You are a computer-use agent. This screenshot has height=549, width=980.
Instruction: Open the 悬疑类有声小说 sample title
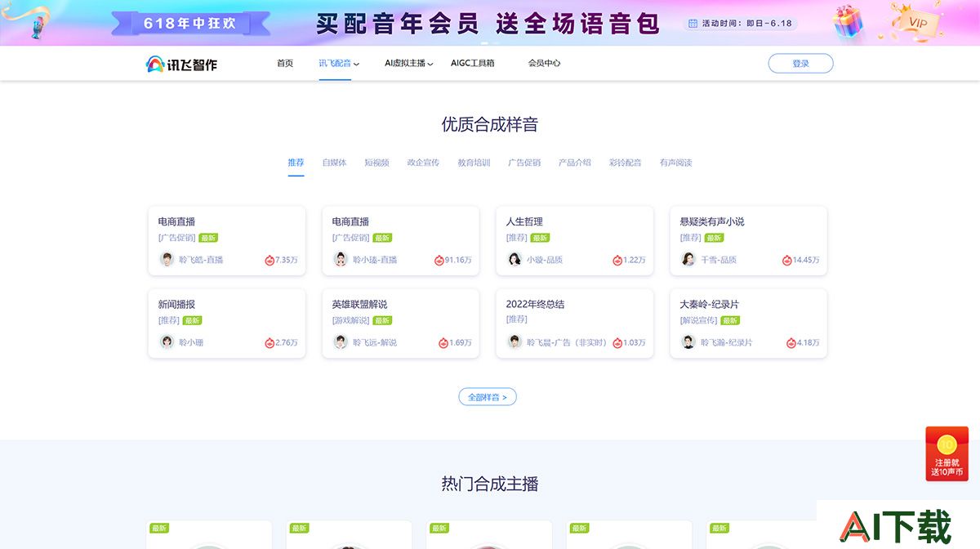coord(712,221)
